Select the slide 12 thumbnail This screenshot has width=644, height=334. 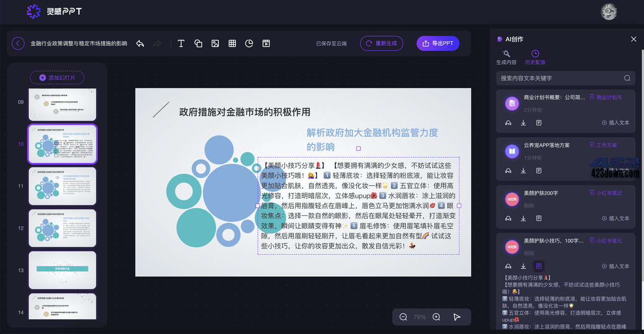62,228
